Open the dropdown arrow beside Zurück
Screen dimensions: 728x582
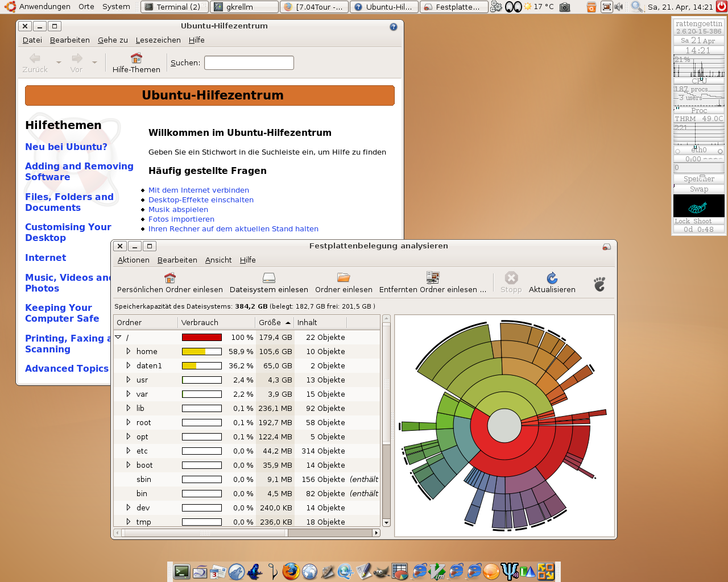59,63
